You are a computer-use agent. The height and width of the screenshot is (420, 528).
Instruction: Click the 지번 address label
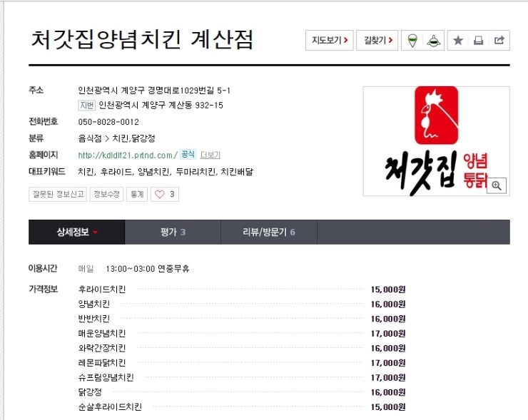point(87,106)
